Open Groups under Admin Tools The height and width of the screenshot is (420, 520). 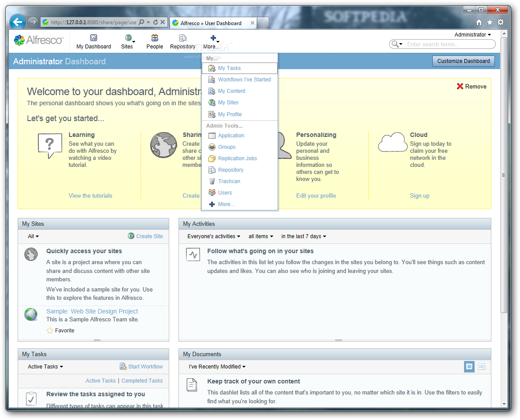239,147
